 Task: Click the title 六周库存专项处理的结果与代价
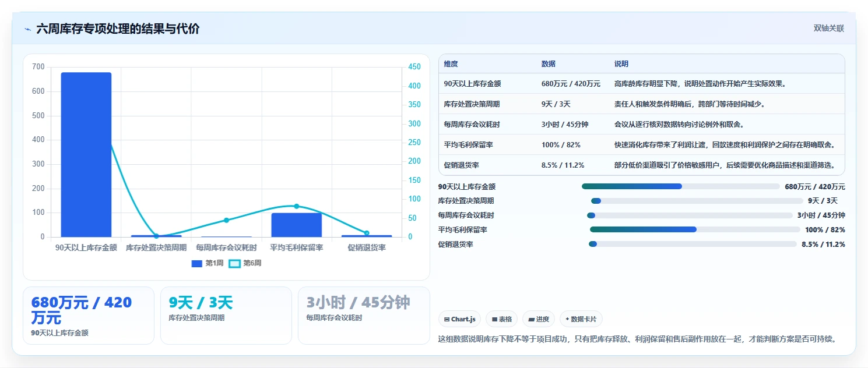click(x=118, y=29)
